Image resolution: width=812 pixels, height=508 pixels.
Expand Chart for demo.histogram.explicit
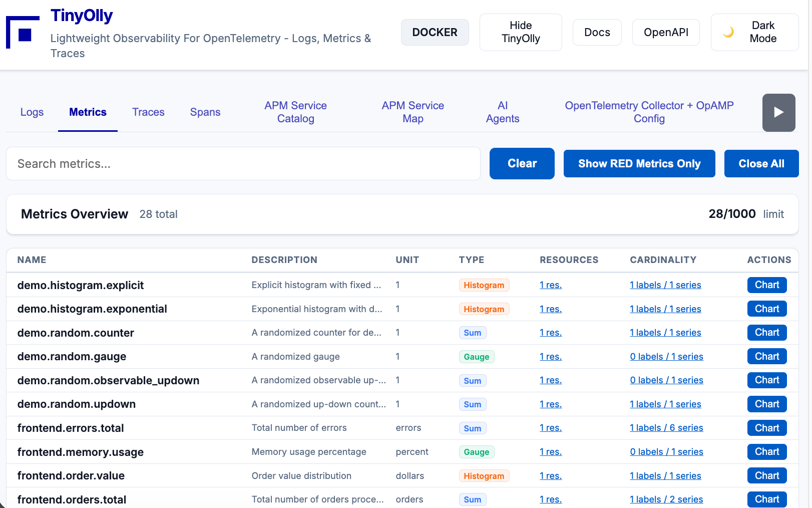coord(766,285)
